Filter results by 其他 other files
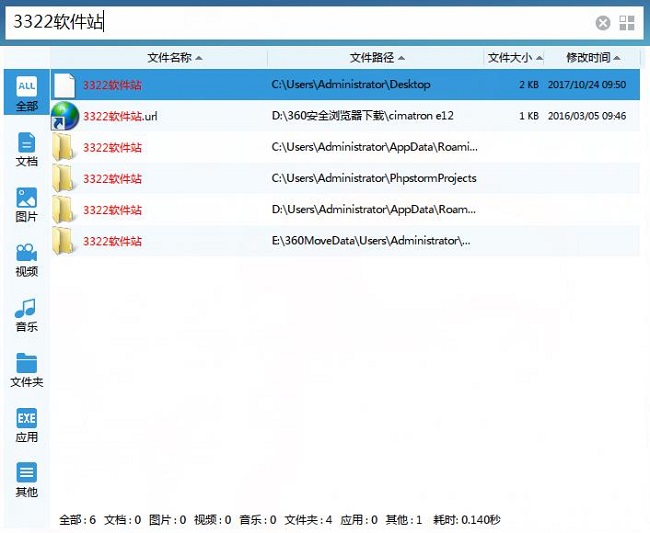This screenshot has width=650, height=533. click(x=27, y=480)
